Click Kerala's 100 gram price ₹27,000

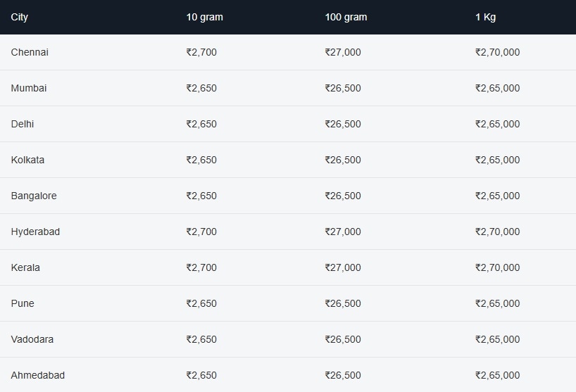pos(343,267)
